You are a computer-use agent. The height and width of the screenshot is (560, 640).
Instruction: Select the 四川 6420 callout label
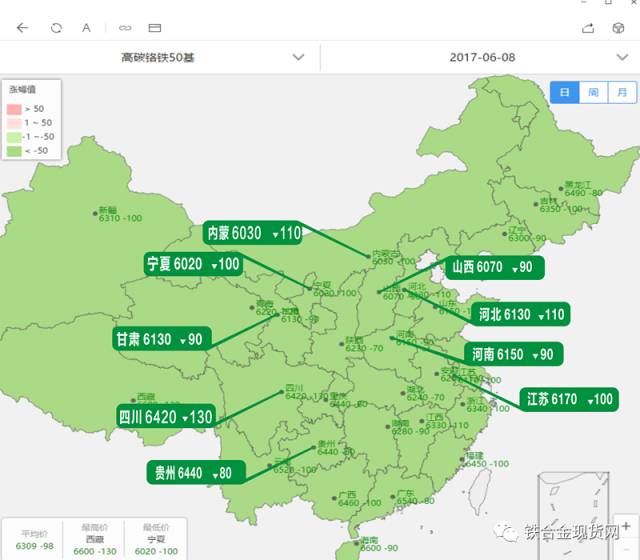(166, 416)
